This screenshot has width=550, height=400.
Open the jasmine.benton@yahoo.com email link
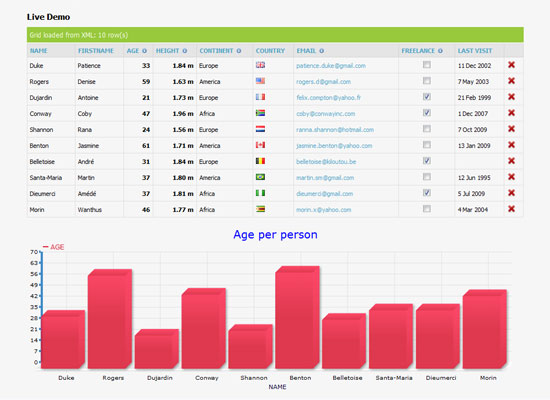tap(334, 146)
